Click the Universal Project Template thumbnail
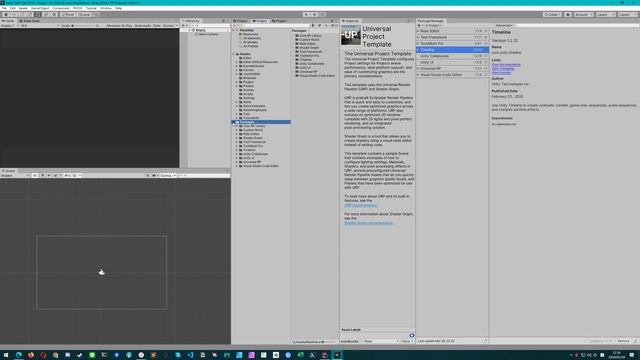 (351, 36)
